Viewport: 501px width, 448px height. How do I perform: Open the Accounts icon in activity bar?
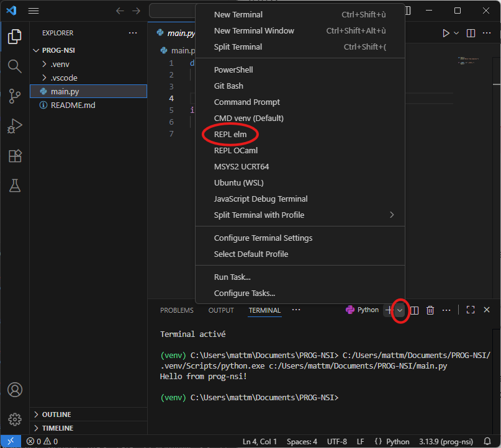tap(14, 390)
